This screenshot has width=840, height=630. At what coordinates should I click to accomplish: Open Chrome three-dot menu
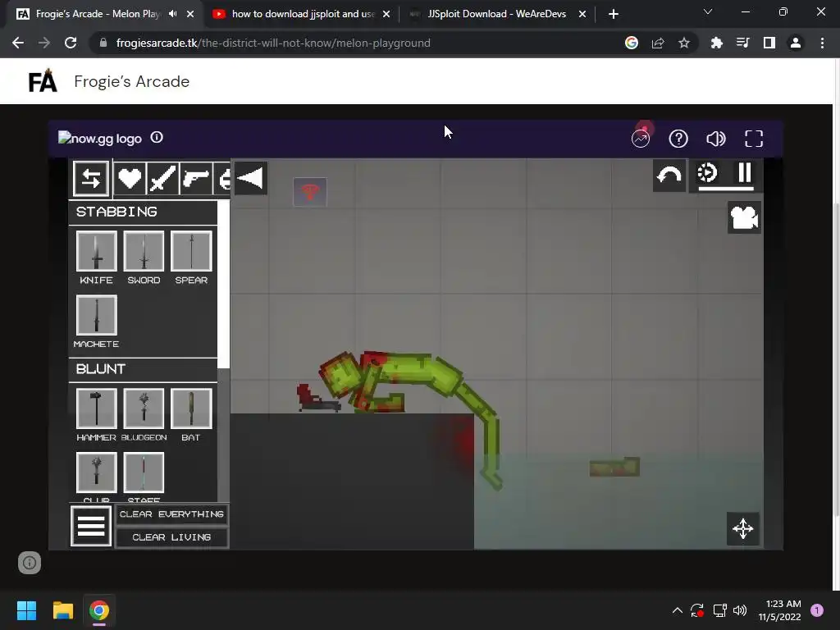(x=822, y=43)
